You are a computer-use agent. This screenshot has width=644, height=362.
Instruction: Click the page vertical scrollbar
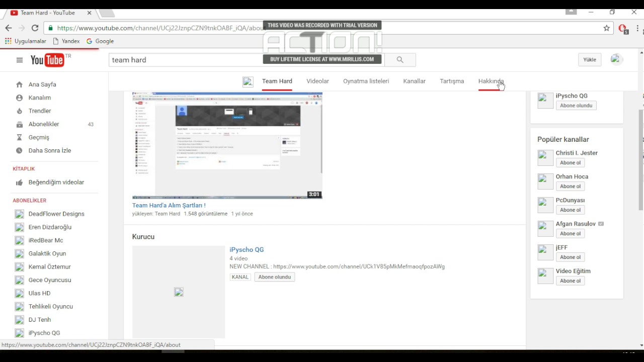click(641, 159)
